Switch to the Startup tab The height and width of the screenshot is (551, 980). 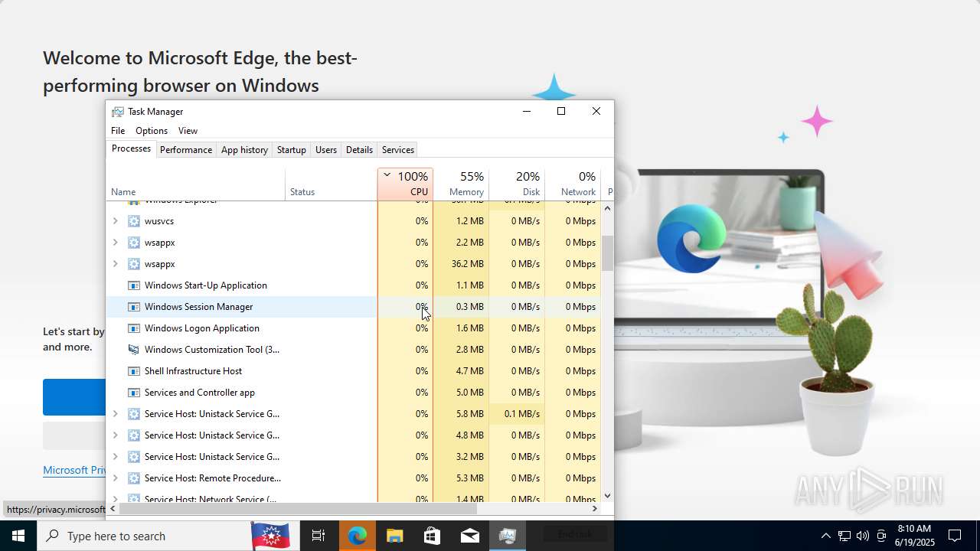click(291, 150)
